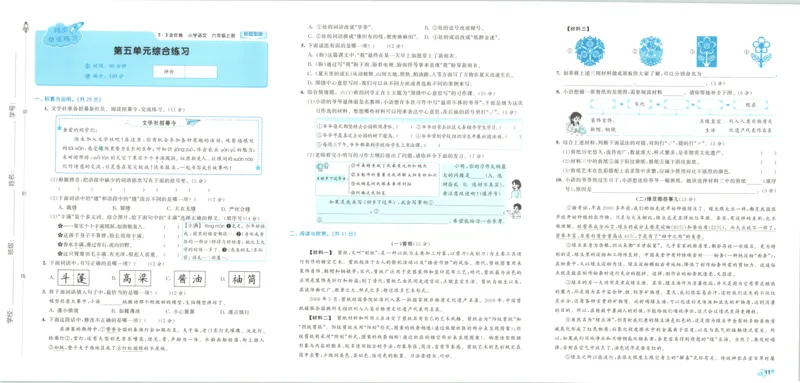This screenshot has height=383, width=800.
Task: Click the title "第五单元综合练习"
Action: [152, 52]
